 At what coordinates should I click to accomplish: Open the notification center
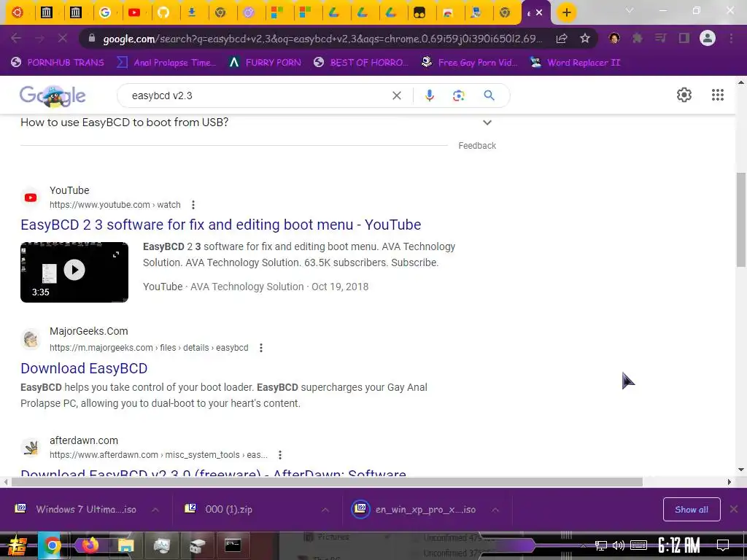click(x=722, y=545)
